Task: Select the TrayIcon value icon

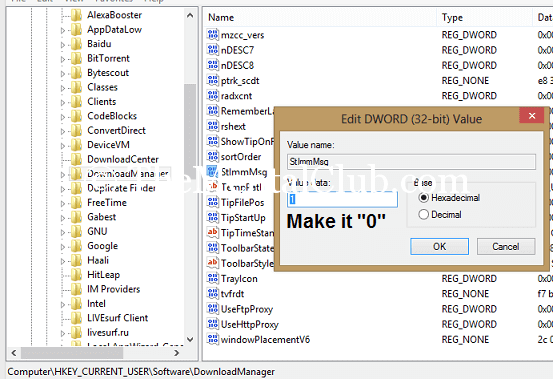Action: (x=213, y=278)
